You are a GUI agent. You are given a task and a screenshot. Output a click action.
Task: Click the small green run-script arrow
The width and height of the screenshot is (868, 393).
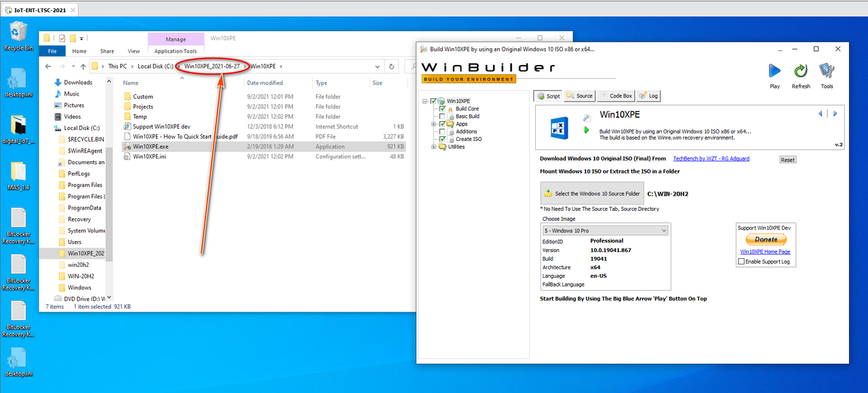[x=587, y=131]
